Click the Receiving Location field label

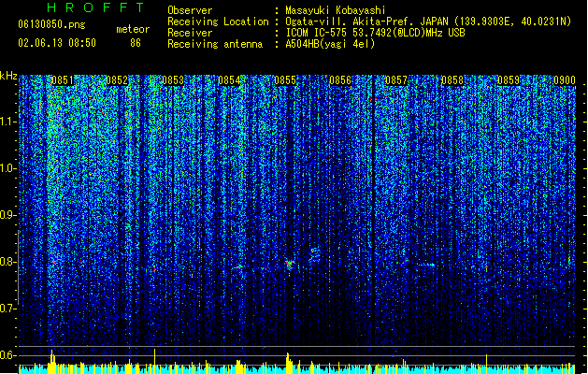pos(218,22)
